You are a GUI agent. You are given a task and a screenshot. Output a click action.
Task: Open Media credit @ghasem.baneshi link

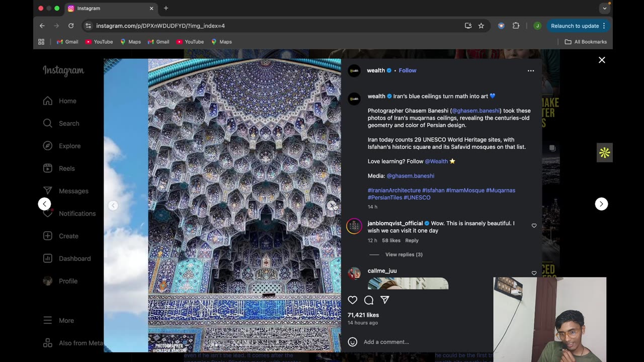point(411,176)
